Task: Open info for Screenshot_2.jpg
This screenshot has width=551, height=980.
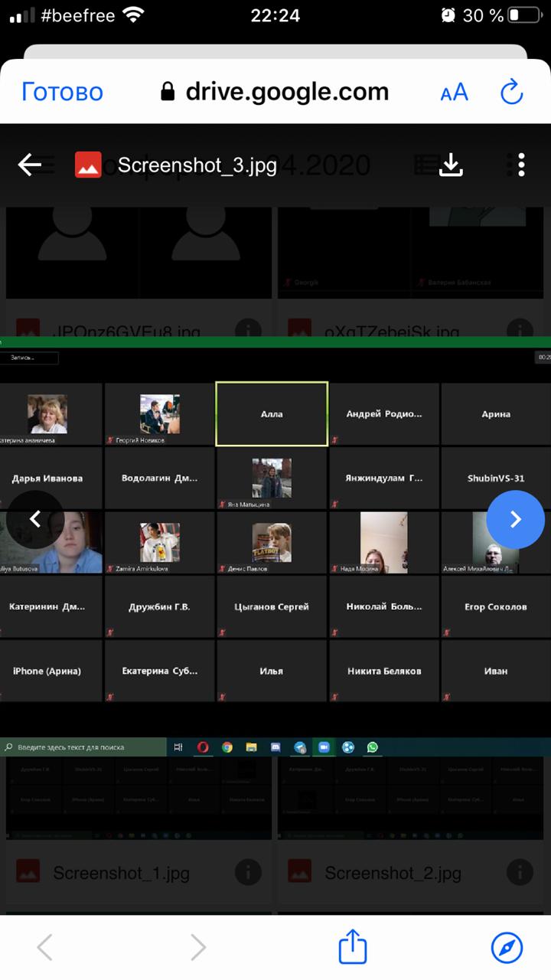Action: point(518,871)
